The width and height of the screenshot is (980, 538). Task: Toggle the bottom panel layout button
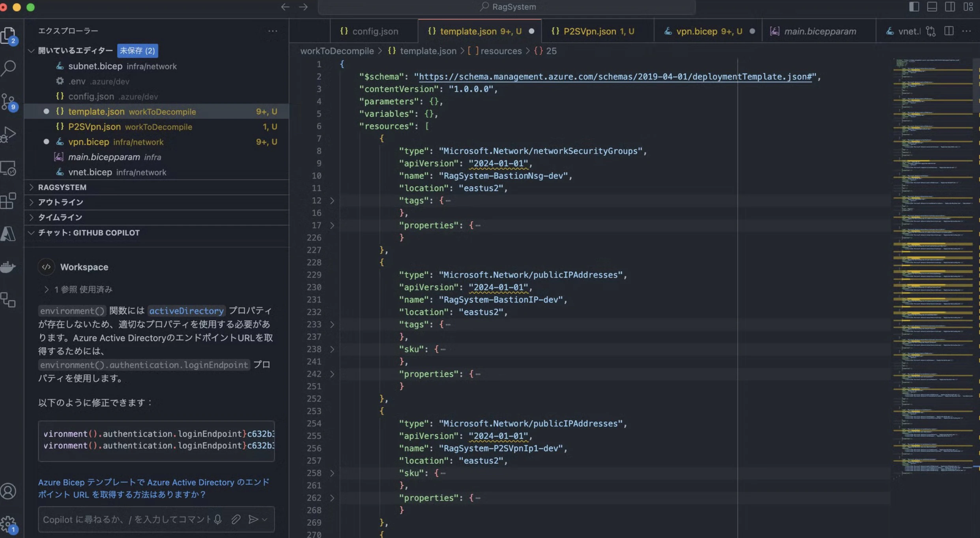[932, 7]
